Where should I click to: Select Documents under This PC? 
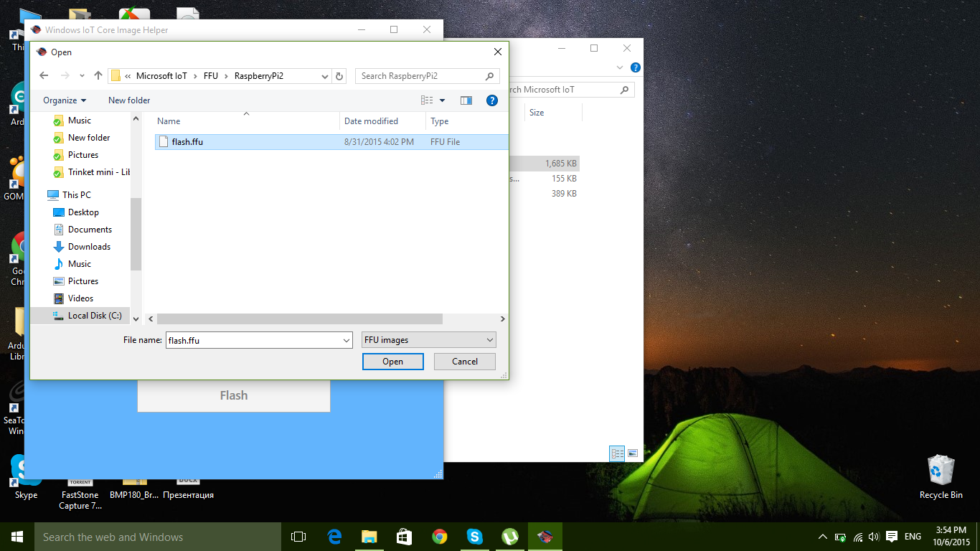click(x=90, y=230)
